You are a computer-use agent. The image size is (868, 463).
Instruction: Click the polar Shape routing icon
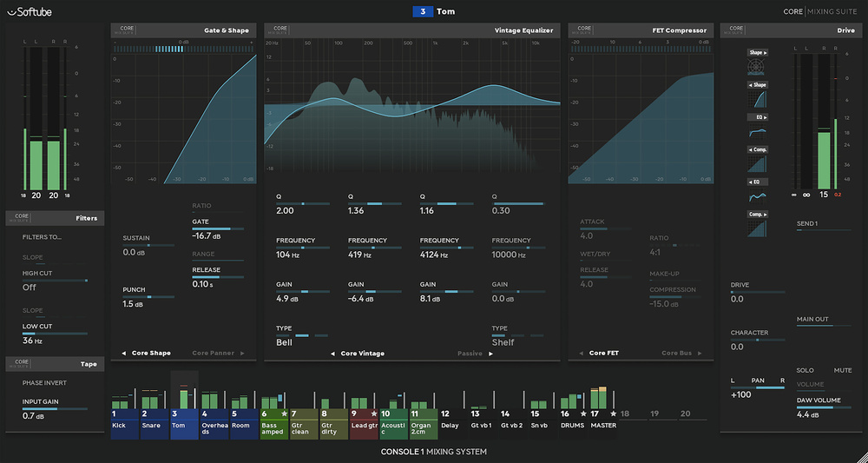757,68
